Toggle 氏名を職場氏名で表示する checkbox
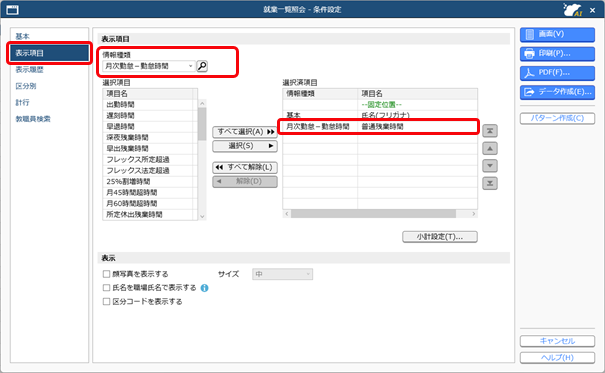This screenshot has height=373, width=605. 106,288
